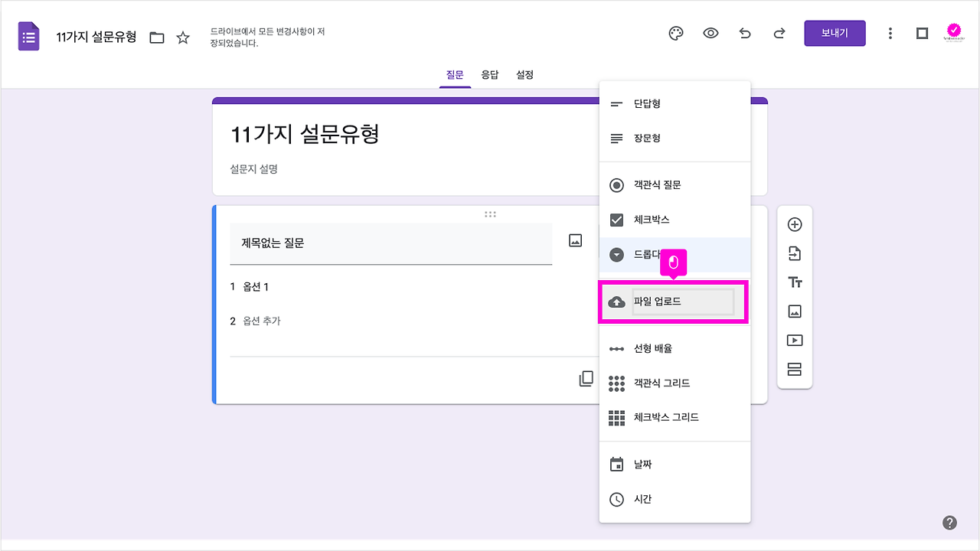Image resolution: width=980 pixels, height=551 pixels.
Task: Click the 보내기 button to send form
Action: point(835,33)
